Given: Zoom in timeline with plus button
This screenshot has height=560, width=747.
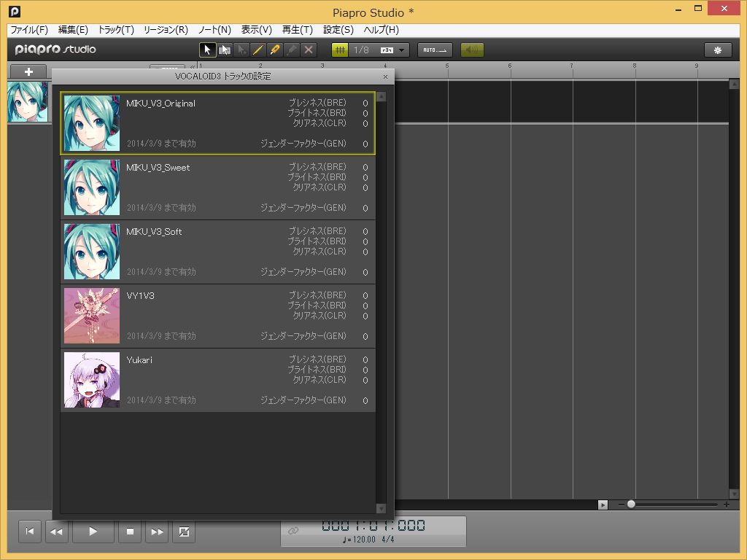Looking at the screenshot, I should pyautogui.click(x=726, y=505).
